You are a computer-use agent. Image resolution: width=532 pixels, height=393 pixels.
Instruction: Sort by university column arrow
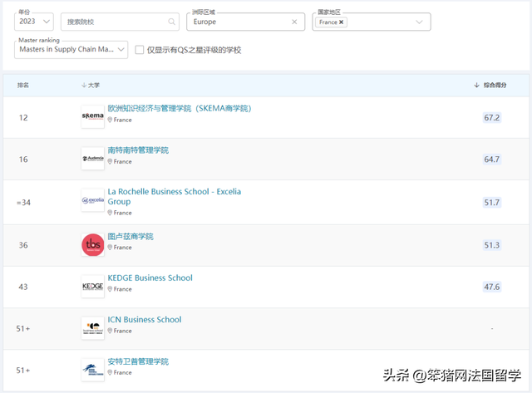pyautogui.click(x=84, y=85)
